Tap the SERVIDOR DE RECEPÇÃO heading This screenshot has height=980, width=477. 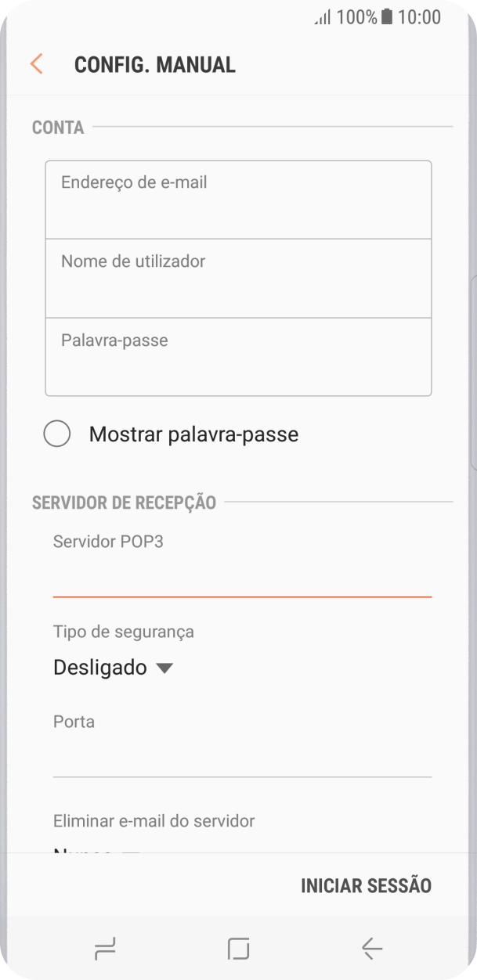(x=123, y=503)
